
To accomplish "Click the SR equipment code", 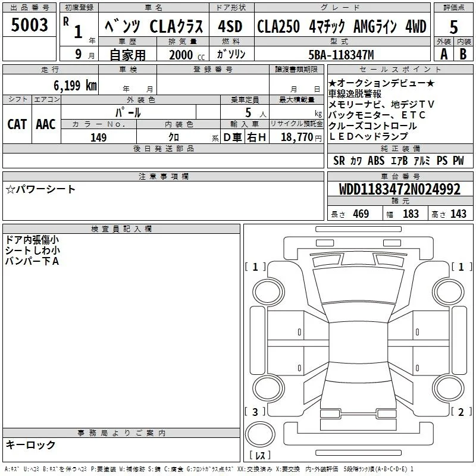I will point(339,161).
